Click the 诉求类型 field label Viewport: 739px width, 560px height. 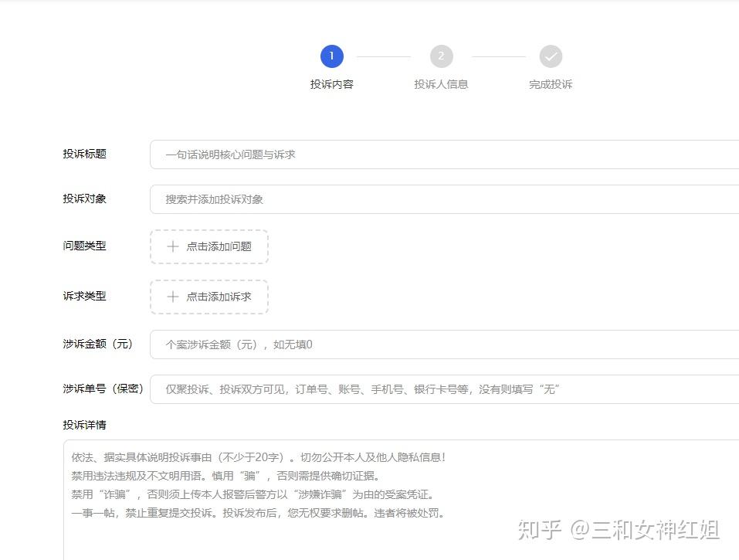click(x=85, y=296)
